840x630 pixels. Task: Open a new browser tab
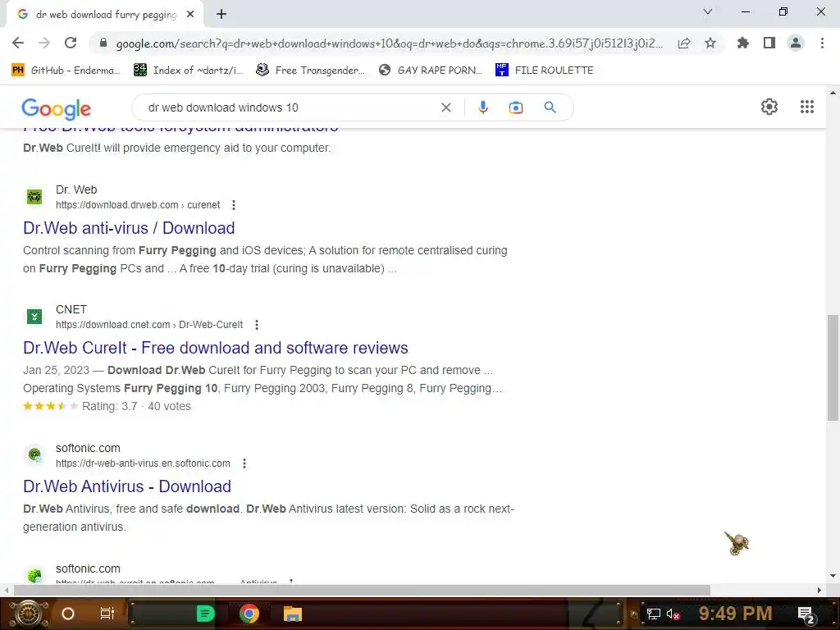click(221, 15)
